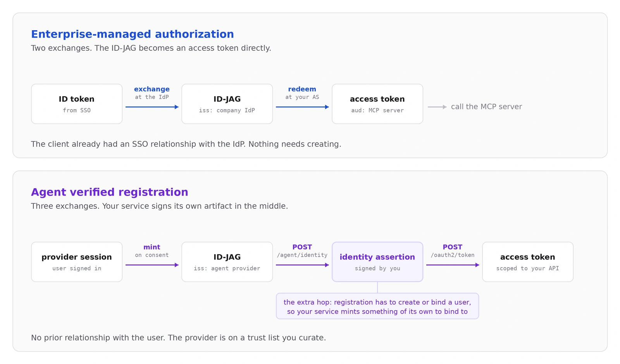620x364 pixels.
Task: Select the 'access token aud: MCP server' box
Action: pos(377,104)
